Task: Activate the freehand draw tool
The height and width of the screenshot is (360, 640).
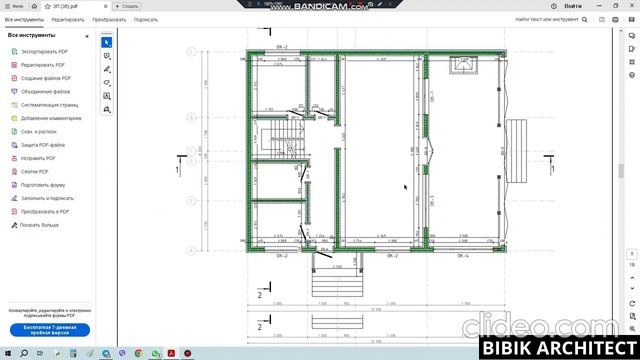Action: tap(107, 83)
